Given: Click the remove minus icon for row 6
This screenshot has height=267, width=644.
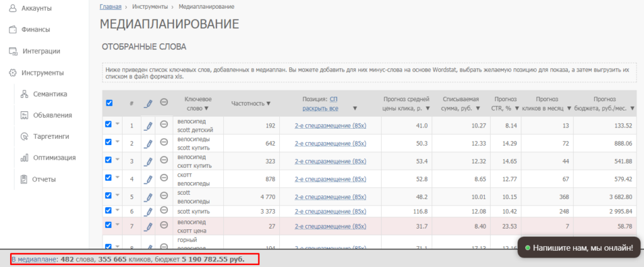Looking at the screenshot, I should click(164, 210).
